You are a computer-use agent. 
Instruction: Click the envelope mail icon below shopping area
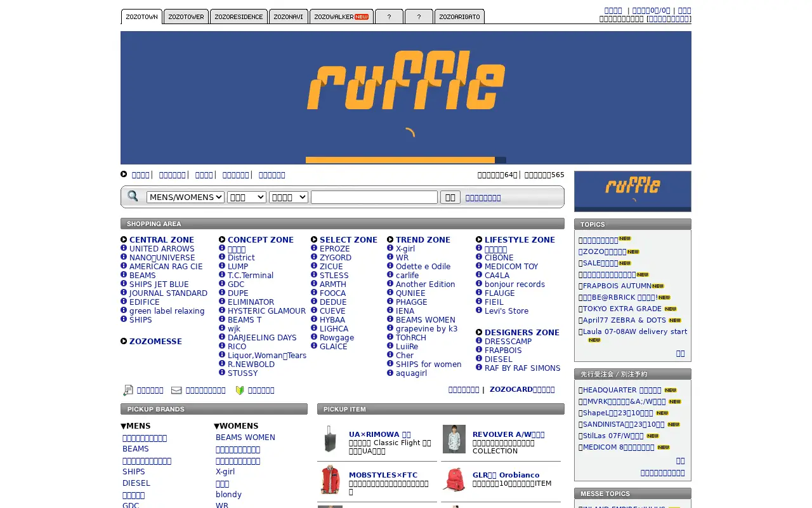tap(176, 390)
